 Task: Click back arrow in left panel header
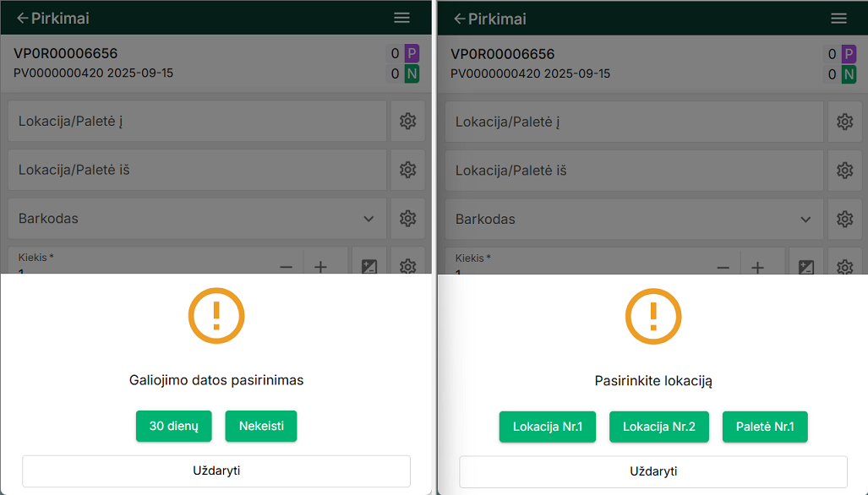23,18
